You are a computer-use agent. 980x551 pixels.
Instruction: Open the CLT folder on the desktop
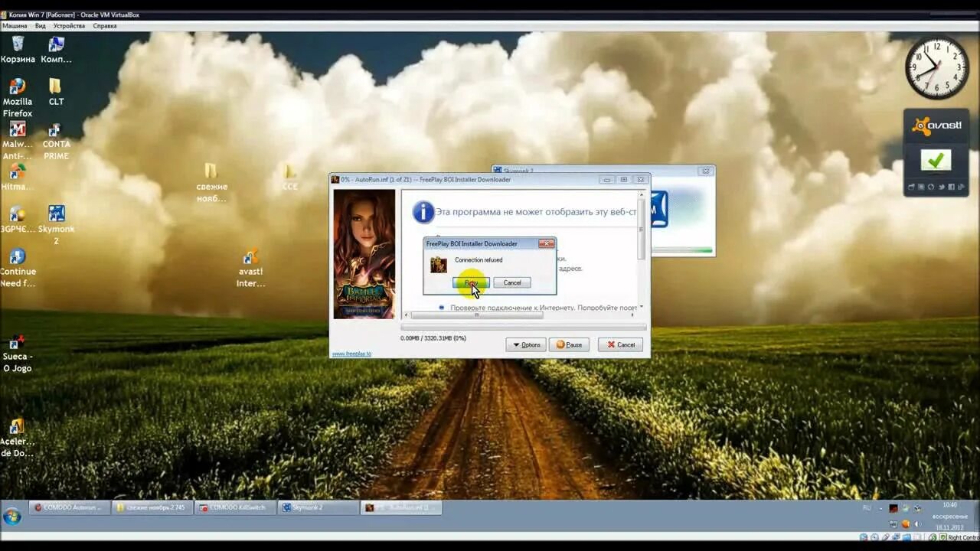pos(56,92)
